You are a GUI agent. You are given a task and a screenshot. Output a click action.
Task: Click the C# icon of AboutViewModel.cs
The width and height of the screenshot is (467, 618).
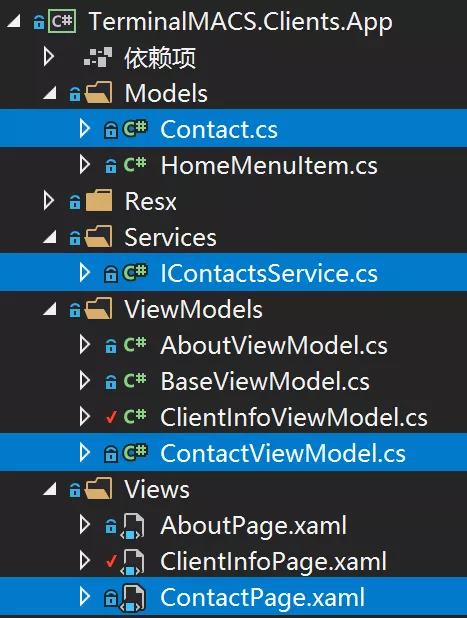click(x=135, y=344)
